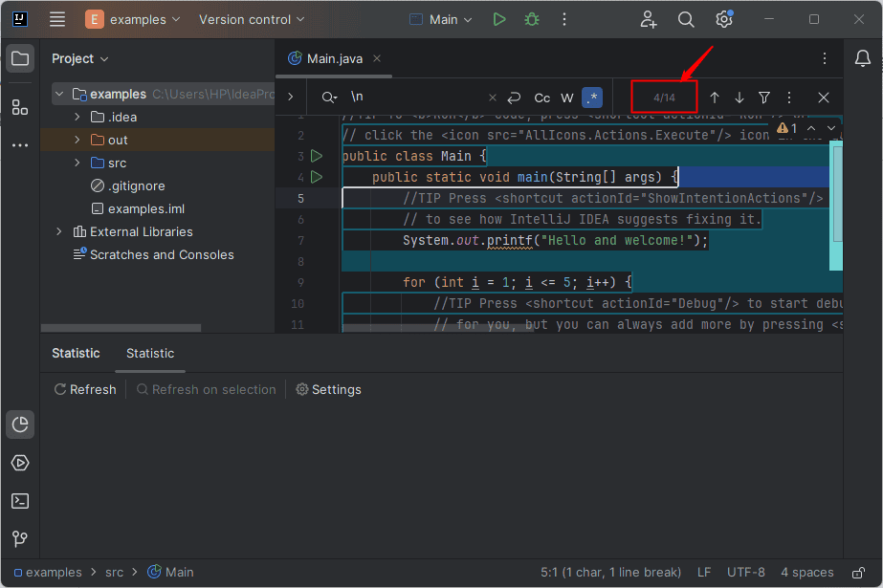This screenshot has width=883, height=588.
Task: Change LF line separator
Action: click(x=704, y=573)
